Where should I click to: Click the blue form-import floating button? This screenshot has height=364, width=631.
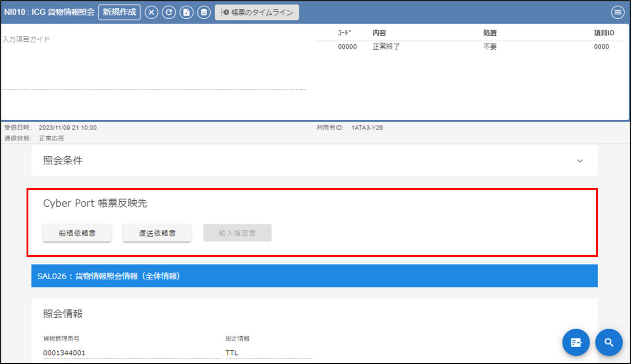point(576,342)
